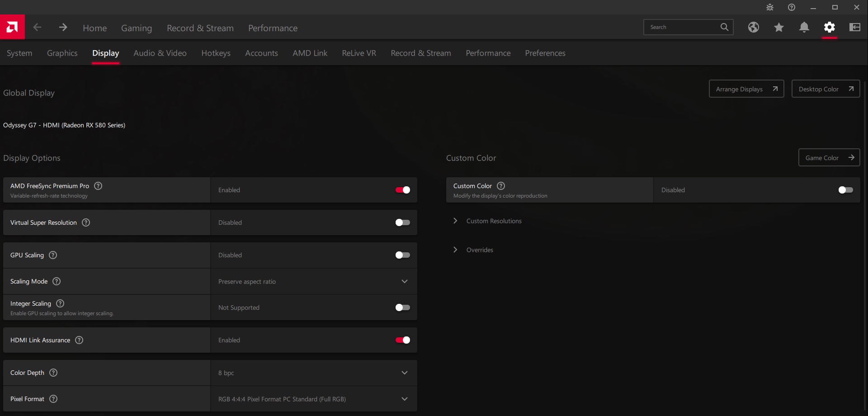The width and height of the screenshot is (868, 416).
Task: Show help for Scaling Mode
Action: 57,281
